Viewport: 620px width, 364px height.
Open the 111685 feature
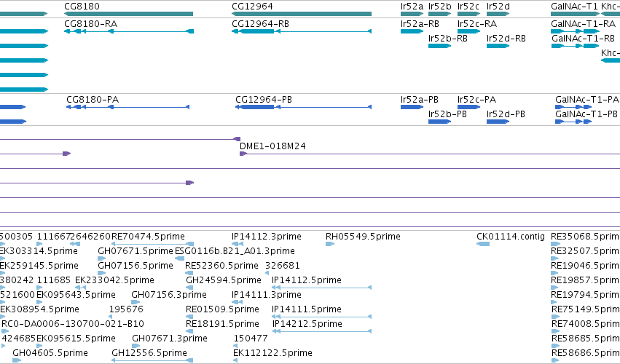pos(39,288)
